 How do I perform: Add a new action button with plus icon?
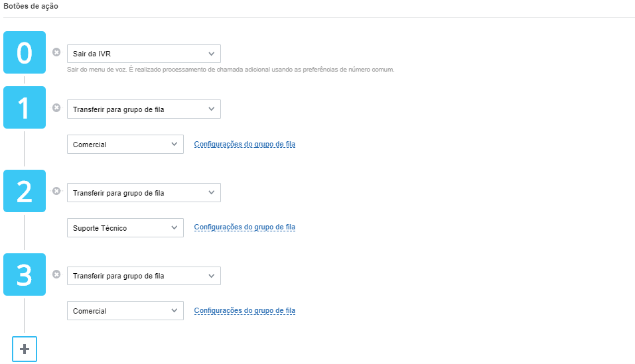click(x=25, y=349)
